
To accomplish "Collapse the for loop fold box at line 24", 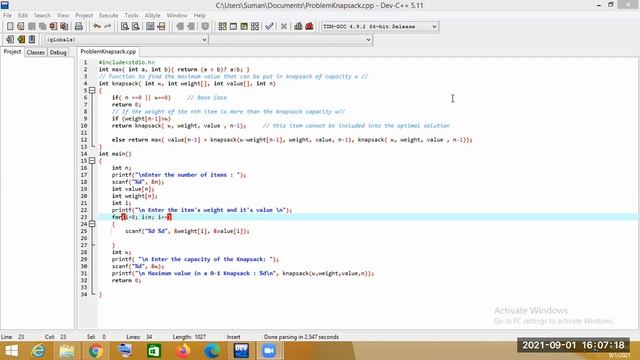I will (92, 224).
